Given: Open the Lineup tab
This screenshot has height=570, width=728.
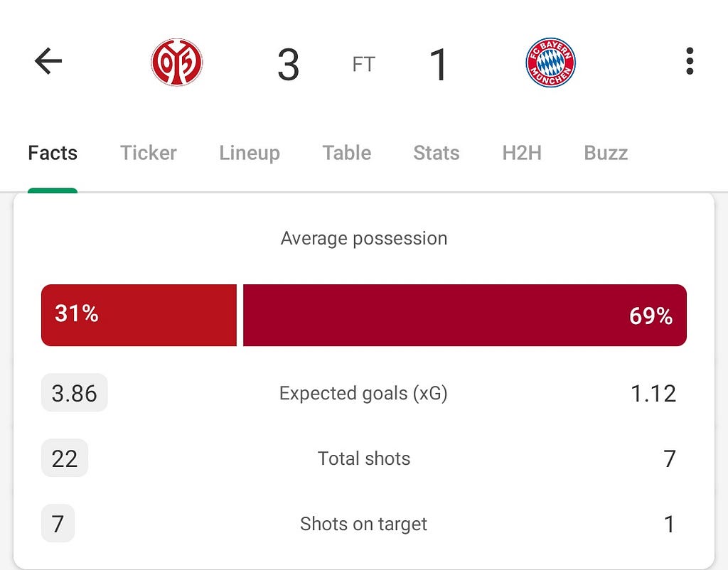Looking at the screenshot, I should (250, 153).
